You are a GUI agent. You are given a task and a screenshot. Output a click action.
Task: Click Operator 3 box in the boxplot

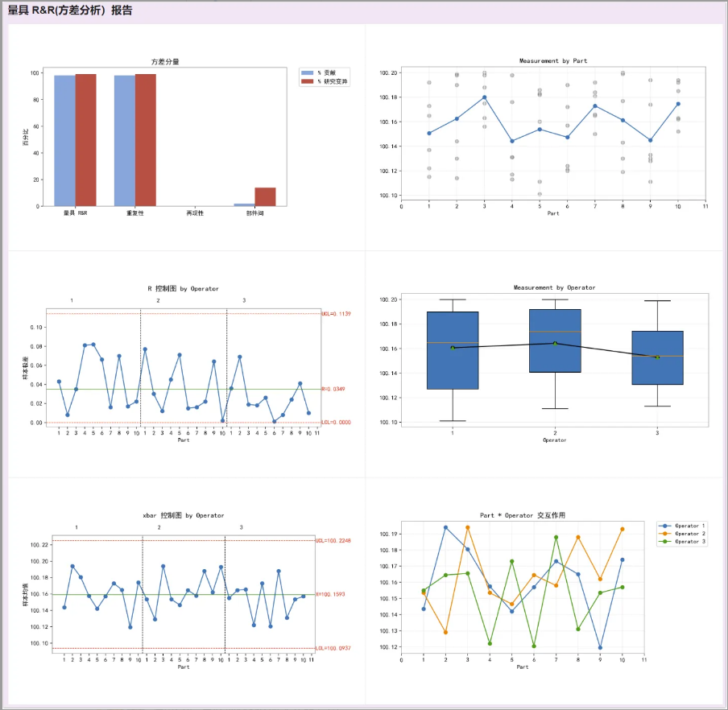[x=657, y=357]
